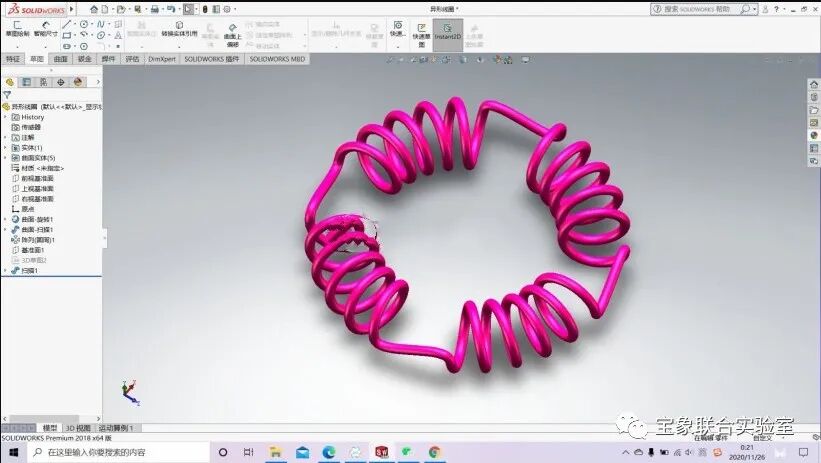The image size is (821, 463).
Task: Expand the 曲面-旋转1 feature
Action: [5, 219]
